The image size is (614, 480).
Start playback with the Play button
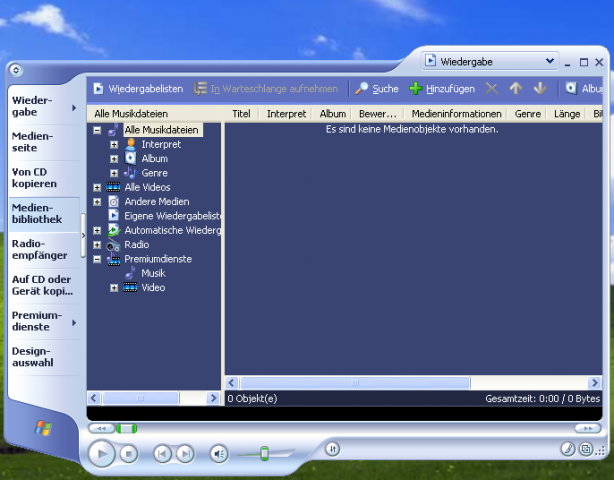[x=101, y=453]
